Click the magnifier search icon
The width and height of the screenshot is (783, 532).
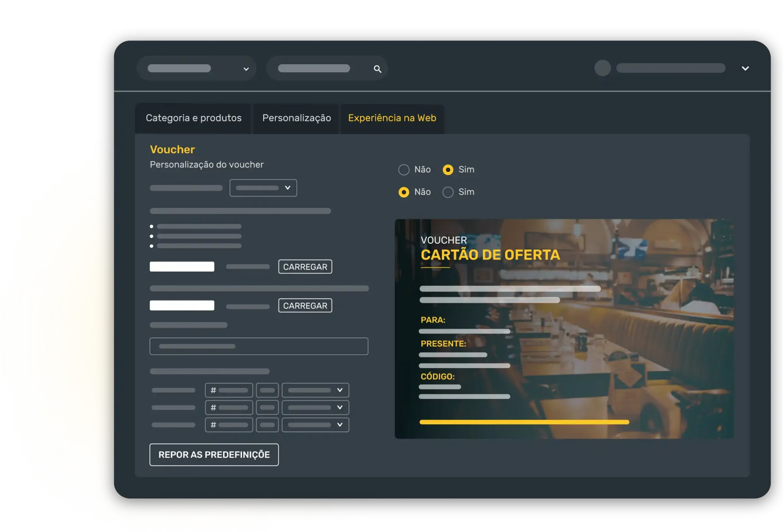pos(377,69)
